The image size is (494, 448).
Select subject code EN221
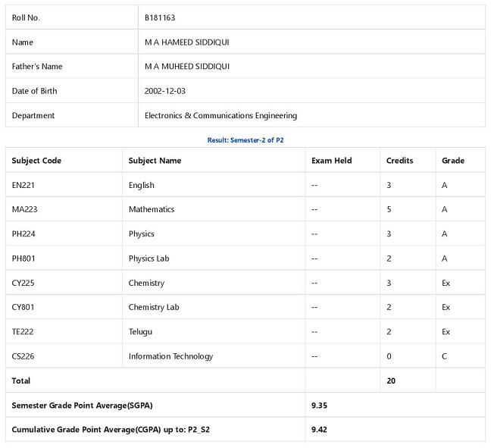23,185
